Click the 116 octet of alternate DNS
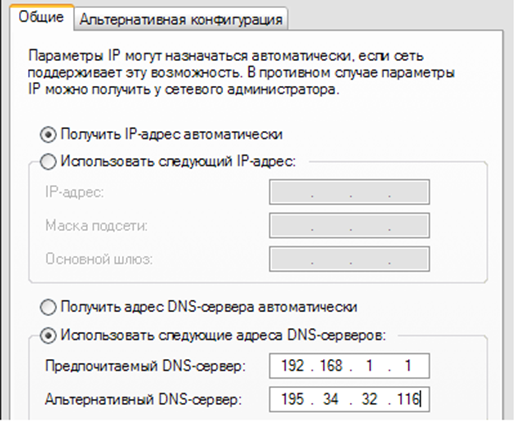This screenshot has width=515, height=438. pyautogui.click(x=408, y=399)
